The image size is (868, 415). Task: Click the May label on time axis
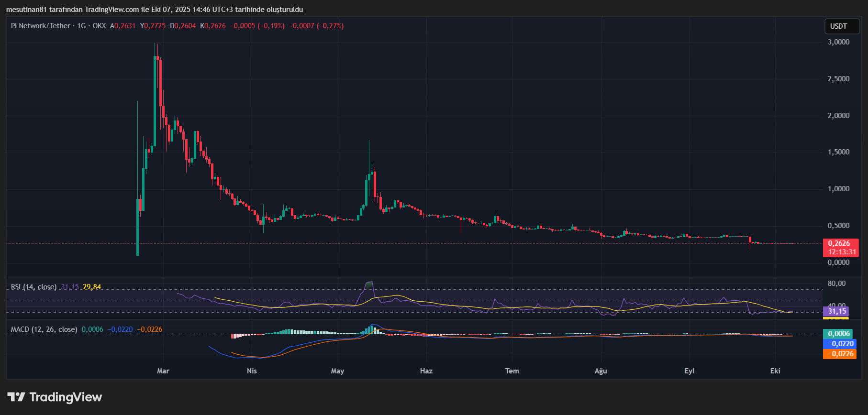tap(337, 371)
